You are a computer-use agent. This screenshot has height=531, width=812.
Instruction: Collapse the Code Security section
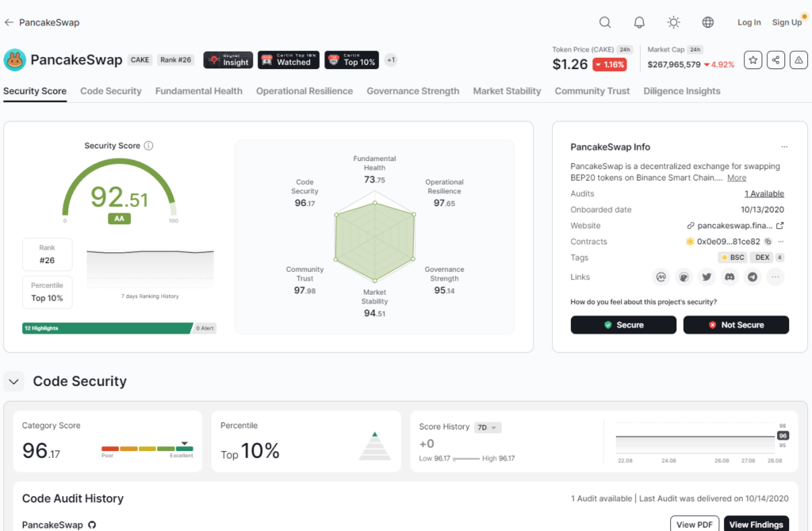coord(14,382)
